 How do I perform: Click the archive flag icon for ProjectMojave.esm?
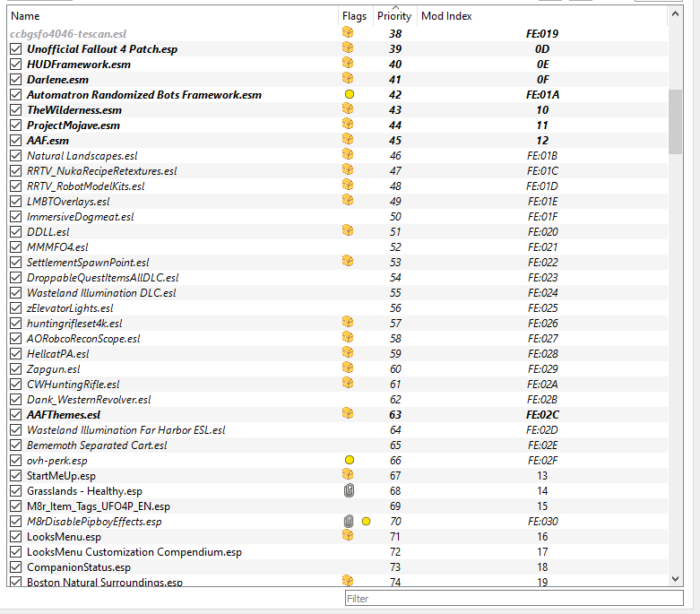pos(348,123)
